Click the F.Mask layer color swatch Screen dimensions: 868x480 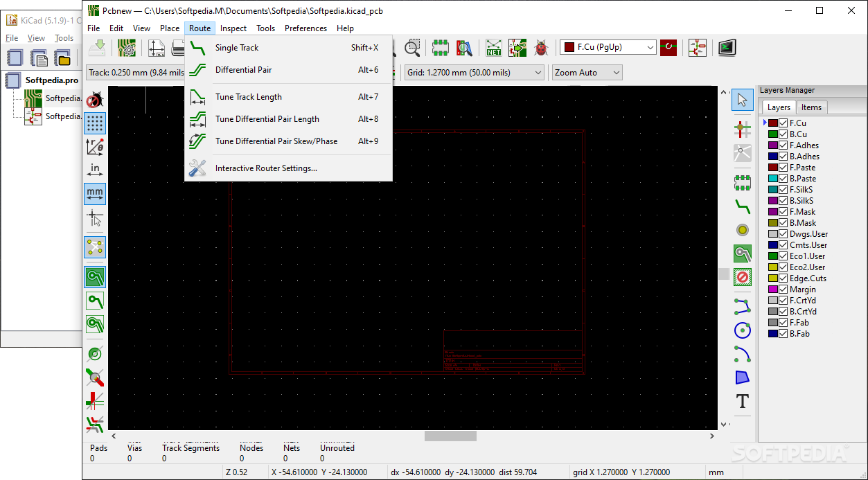coord(773,212)
